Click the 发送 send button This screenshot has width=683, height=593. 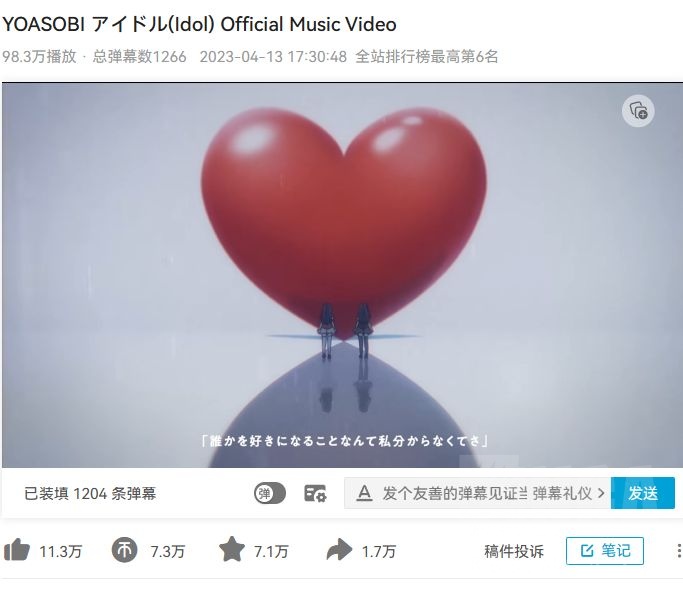pos(643,493)
